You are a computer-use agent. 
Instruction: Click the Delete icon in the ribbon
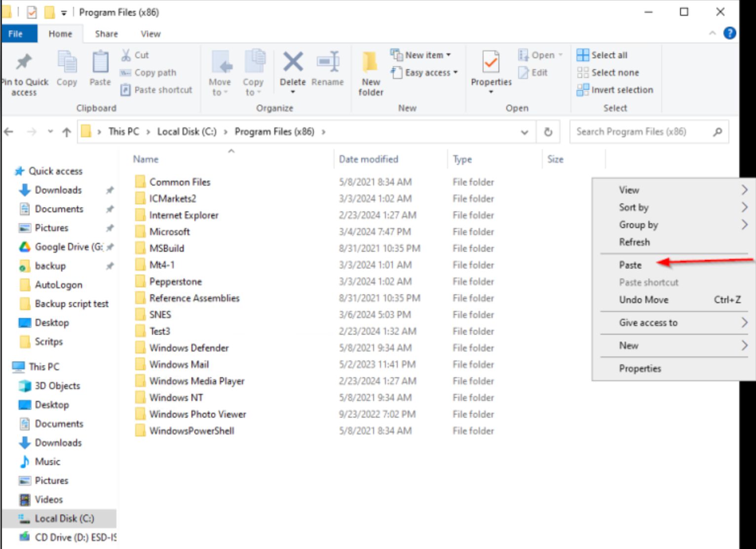(293, 63)
